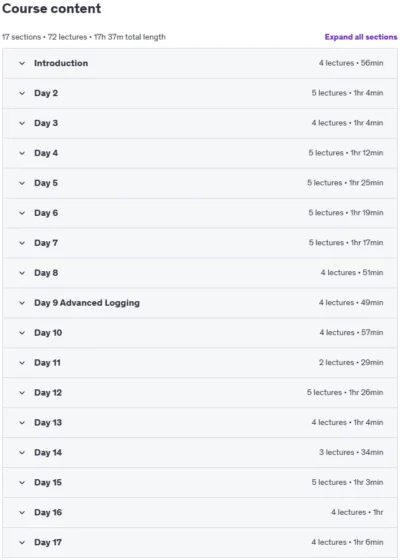Click the Day 13 section title

point(48,422)
